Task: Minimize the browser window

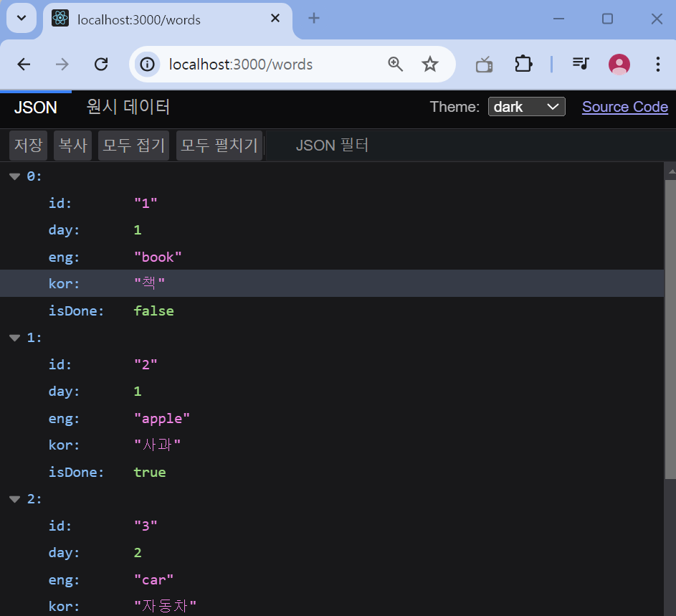Action: [x=558, y=19]
